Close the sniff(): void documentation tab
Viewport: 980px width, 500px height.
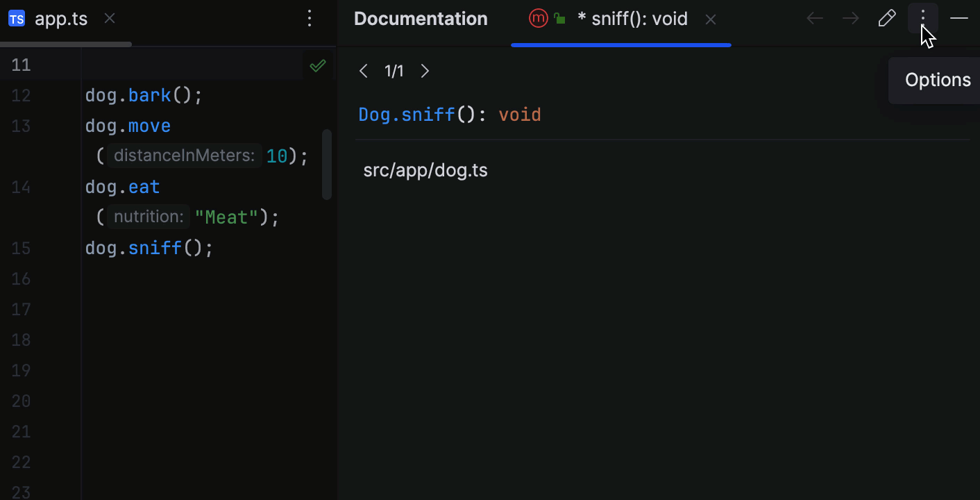[710, 19]
